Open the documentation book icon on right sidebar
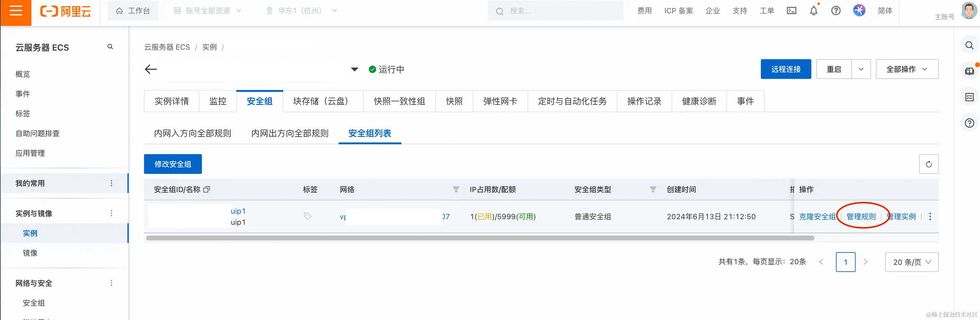This screenshot has width=980, height=320. [969, 70]
